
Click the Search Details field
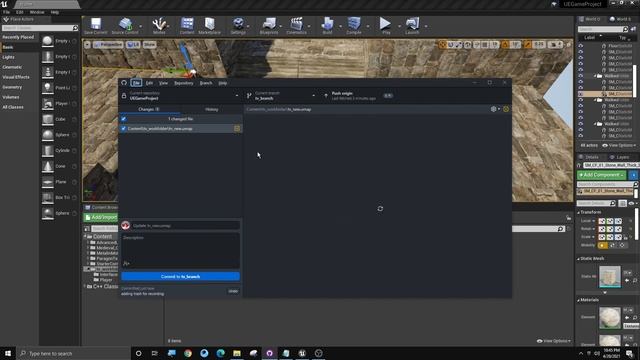tap(596, 203)
